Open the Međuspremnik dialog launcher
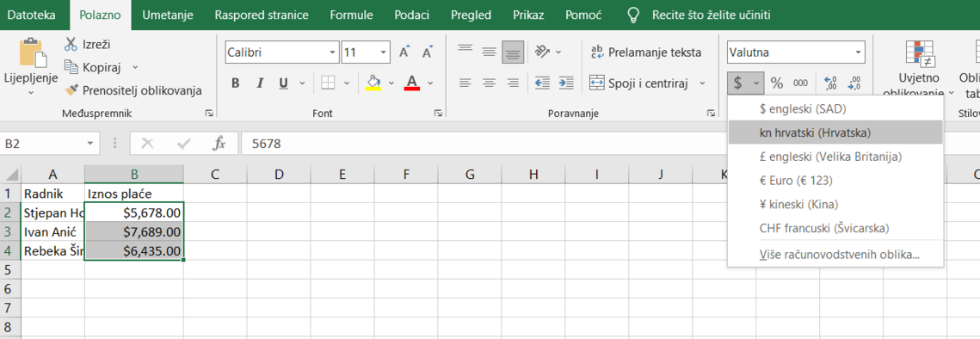Image resolution: width=980 pixels, height=339 pixels. [209, 114]
